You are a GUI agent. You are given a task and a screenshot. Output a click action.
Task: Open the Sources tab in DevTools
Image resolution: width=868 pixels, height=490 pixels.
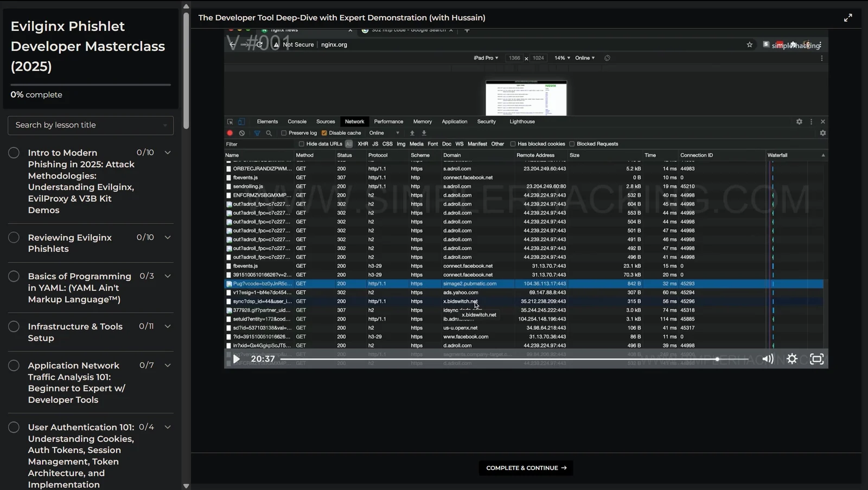325,122
